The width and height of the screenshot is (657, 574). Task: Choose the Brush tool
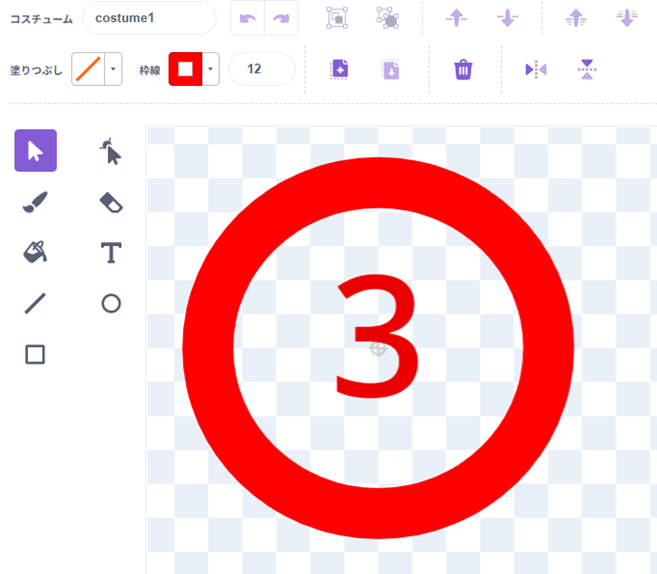click(x=35, y=203)
